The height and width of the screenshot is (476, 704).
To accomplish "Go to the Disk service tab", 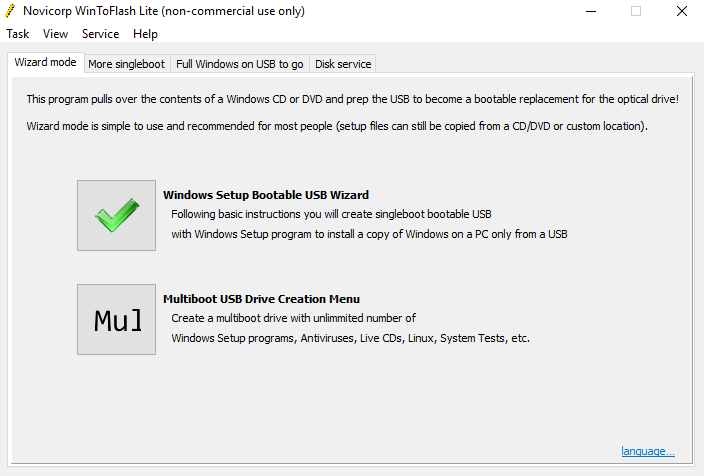I will [343, 64].
